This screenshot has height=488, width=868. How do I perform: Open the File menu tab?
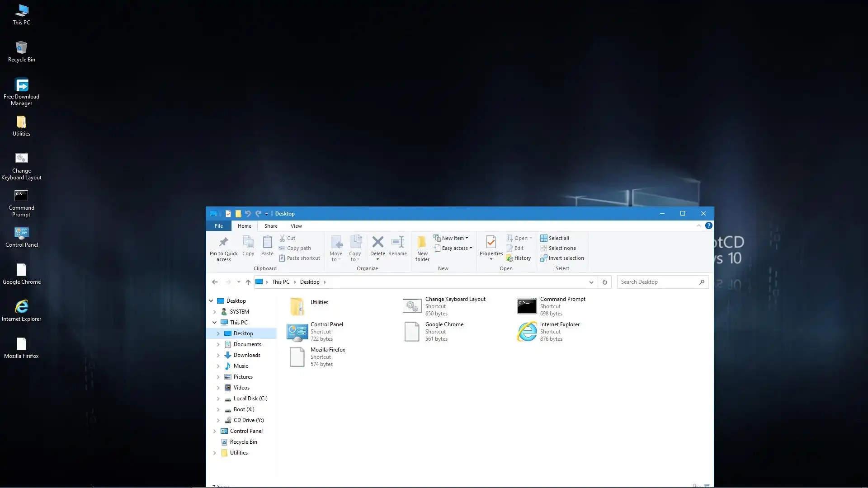click(218, 226)
